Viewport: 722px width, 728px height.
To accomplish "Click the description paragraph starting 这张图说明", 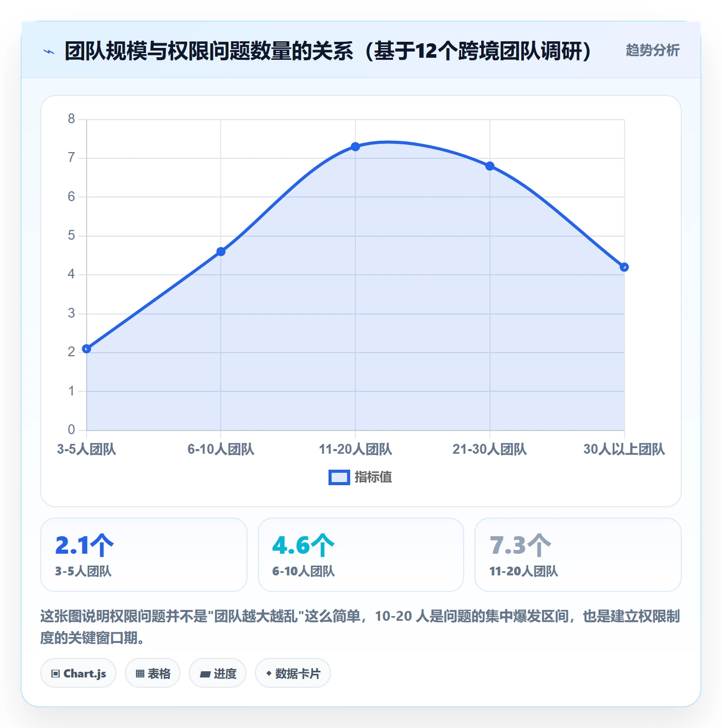I will [x=360, y=627].
